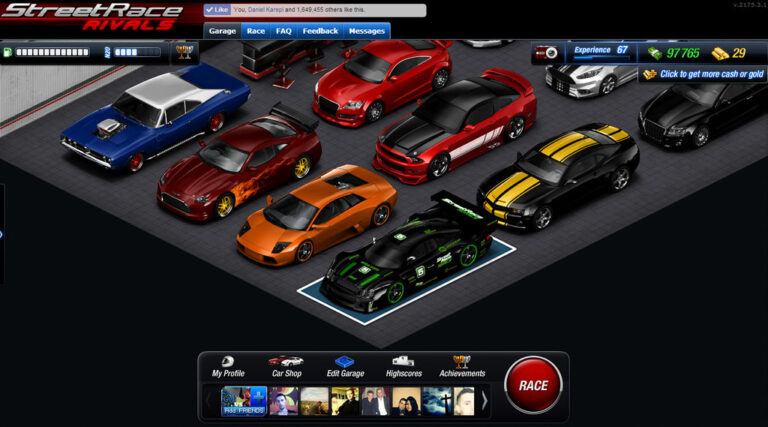Select the friend thumbnail with cross silhouette
The height and width of the screenshot is (427, 768).
coord(436,401)
